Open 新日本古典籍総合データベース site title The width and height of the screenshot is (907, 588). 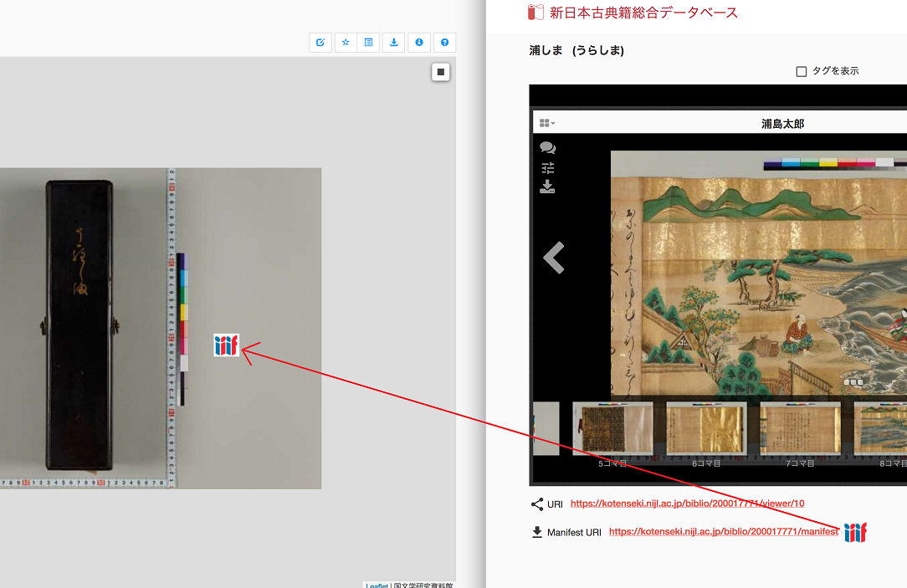click(643, 13)
